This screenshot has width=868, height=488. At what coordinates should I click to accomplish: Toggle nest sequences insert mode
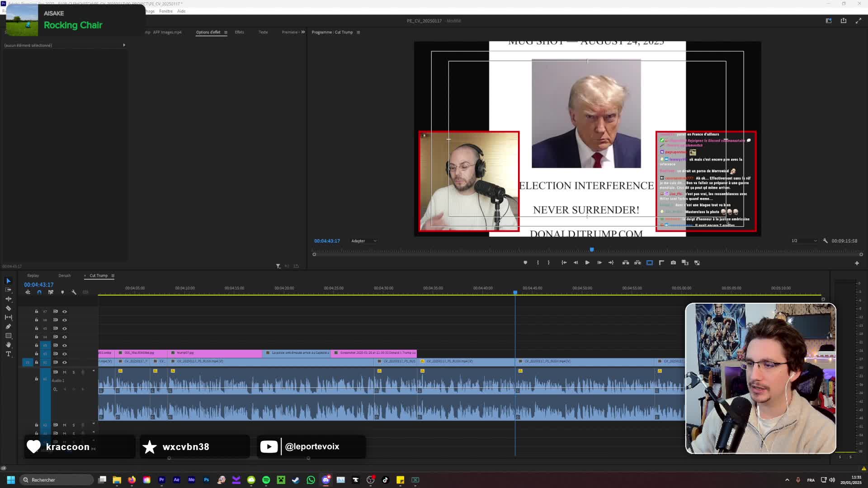28,292
